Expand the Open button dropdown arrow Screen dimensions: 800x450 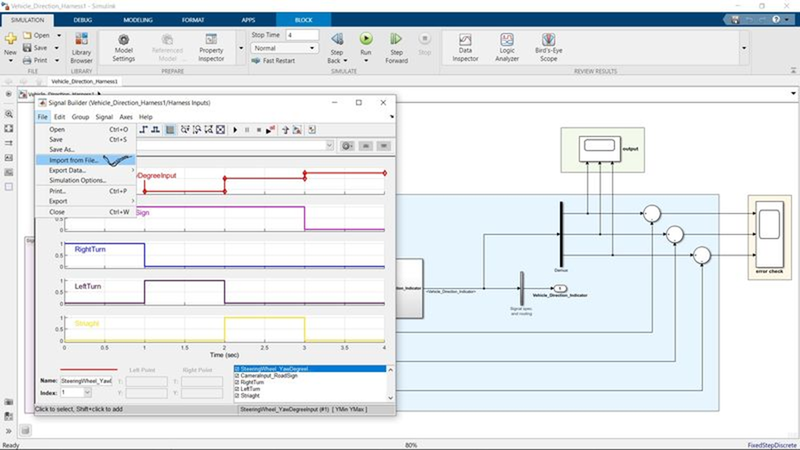pos(59,35)
